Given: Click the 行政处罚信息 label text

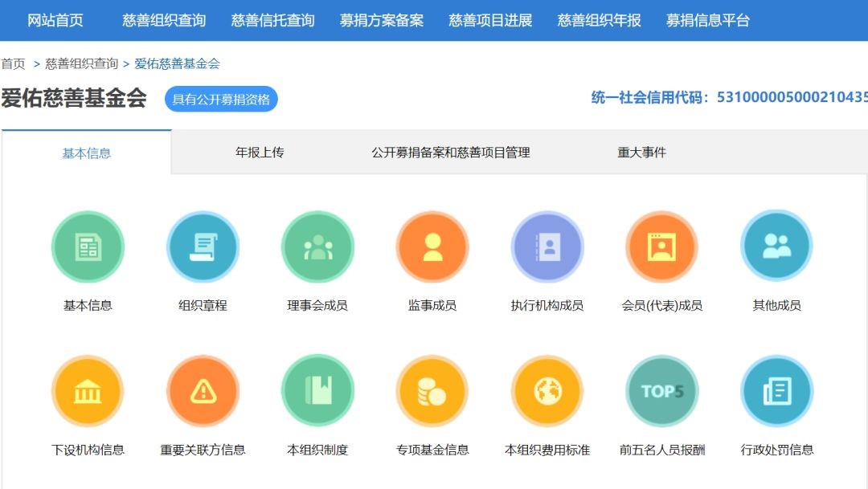Looking at the screenshot, I should click(x=776, y=450).
